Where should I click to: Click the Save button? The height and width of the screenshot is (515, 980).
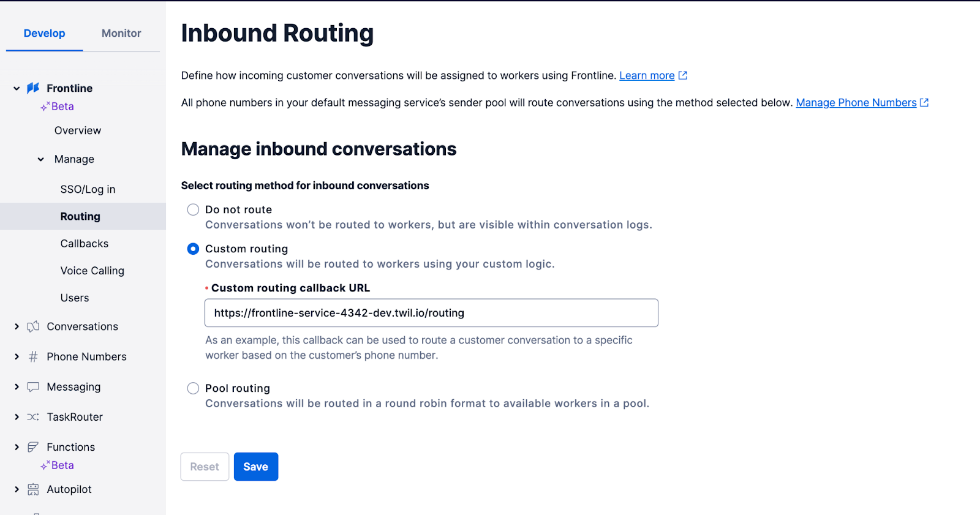coord(256,467)
